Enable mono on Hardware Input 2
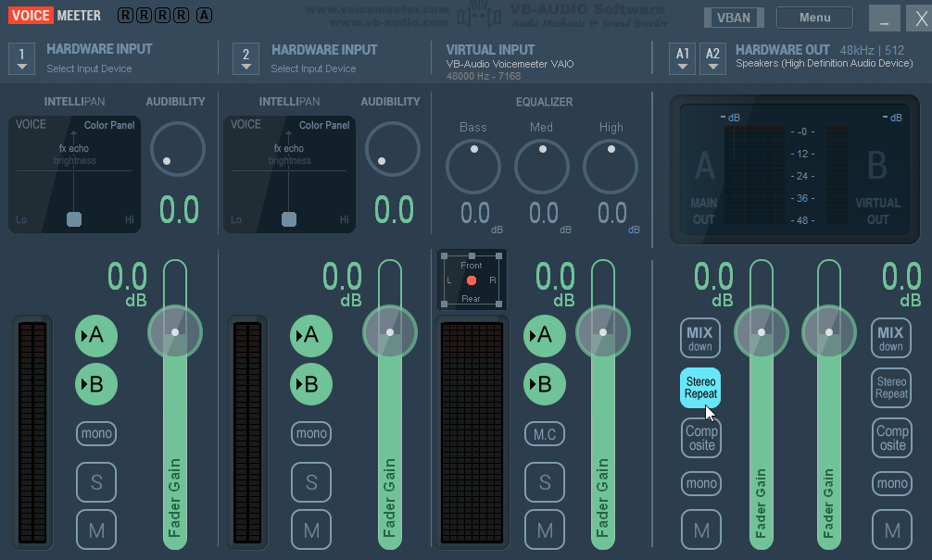This screenshot has width=932, height=560. tap(311, 433)
